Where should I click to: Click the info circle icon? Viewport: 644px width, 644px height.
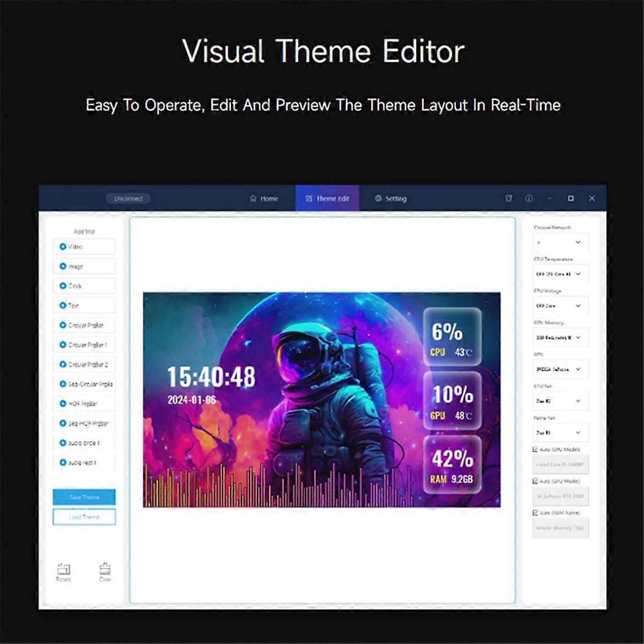[529, 199]
